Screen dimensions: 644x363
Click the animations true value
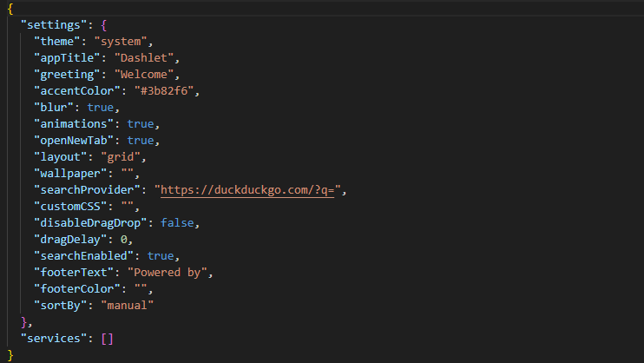coord(141,123)
